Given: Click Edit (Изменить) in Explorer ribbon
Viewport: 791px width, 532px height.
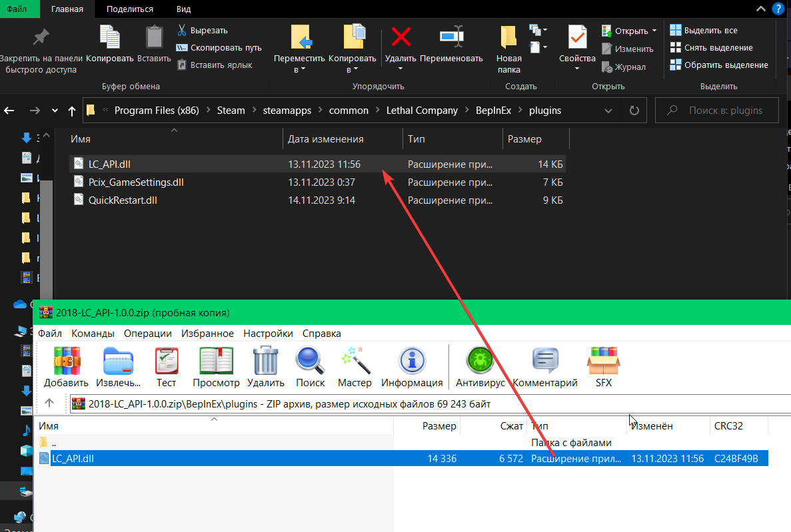Looking at the screenshot, I should pos(628,49).
